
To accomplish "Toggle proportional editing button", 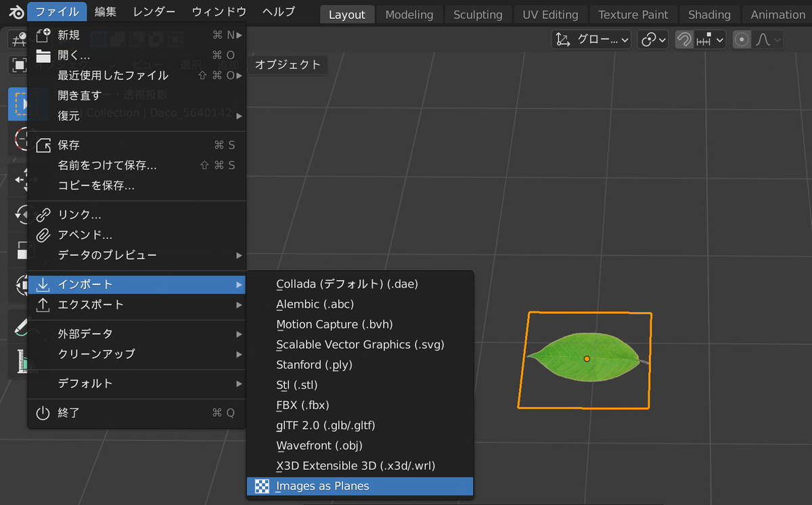I will coord(742,40).
